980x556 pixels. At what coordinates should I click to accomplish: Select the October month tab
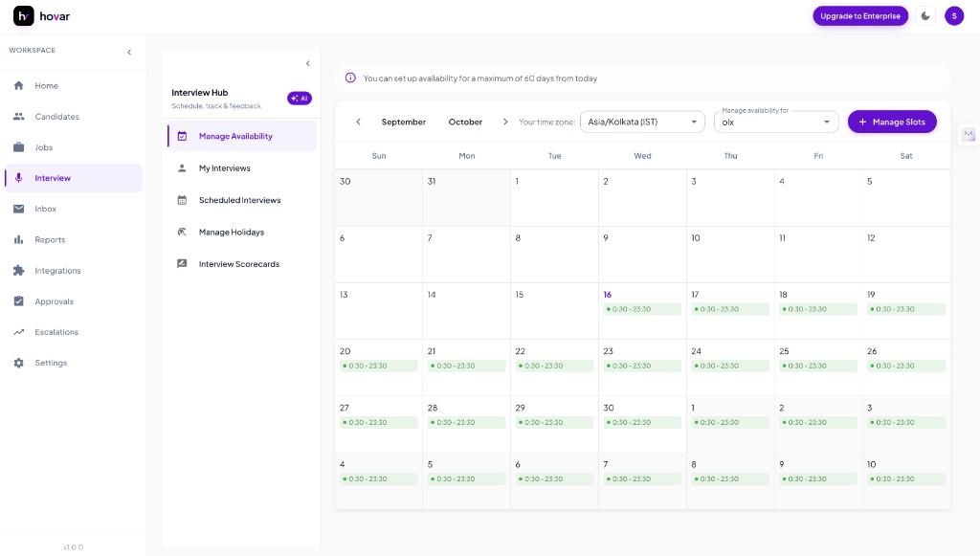click(465, 122)
